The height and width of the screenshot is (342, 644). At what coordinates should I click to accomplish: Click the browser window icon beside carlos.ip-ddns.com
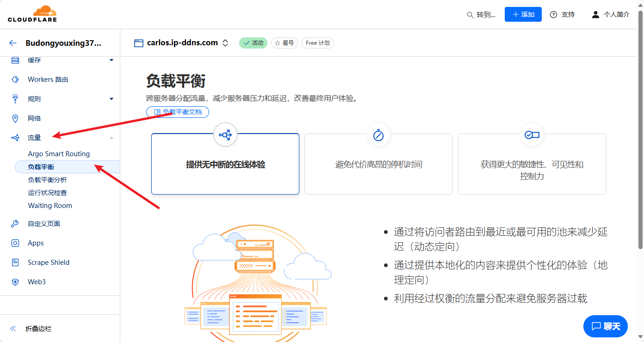pos(139,43)
